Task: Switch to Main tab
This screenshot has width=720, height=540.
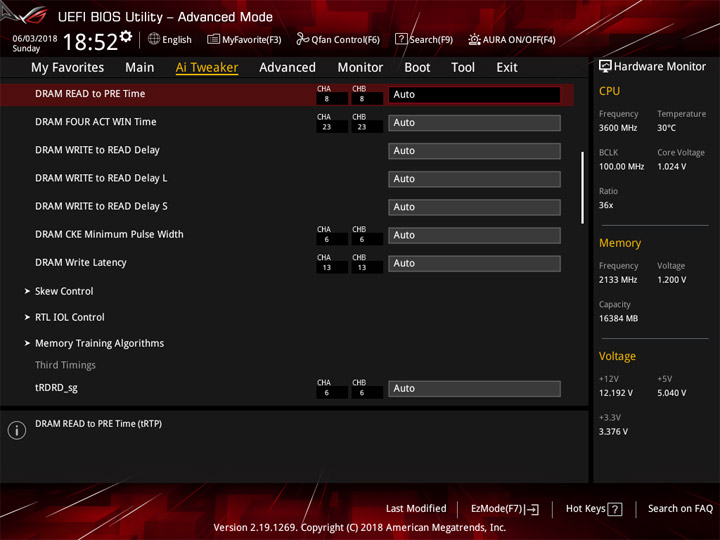Action: [x=140, y=68]
